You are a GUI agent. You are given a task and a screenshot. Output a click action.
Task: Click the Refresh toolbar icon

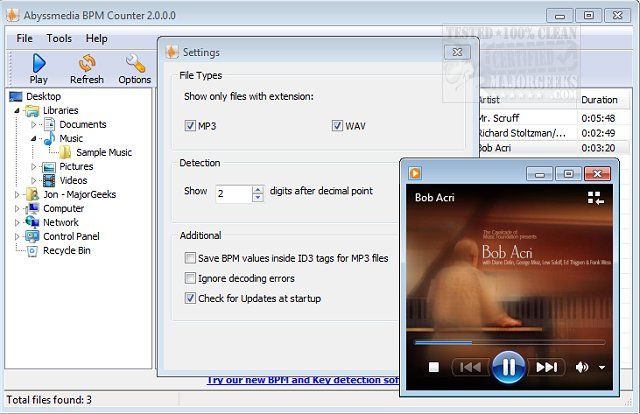[x=87, y=64]
